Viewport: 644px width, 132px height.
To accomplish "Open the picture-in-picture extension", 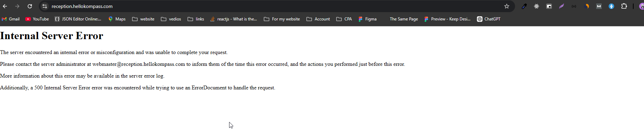I will (549, 6).
